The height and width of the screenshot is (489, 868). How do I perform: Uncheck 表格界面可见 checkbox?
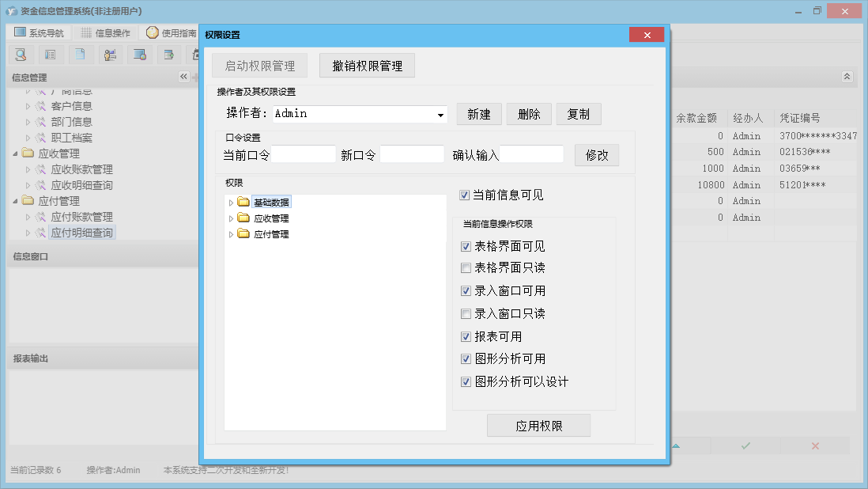click(x=466, y=246)
